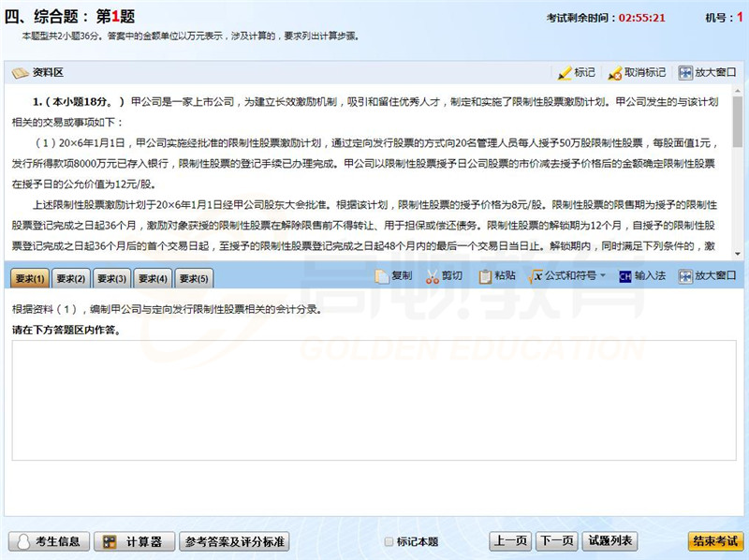Open the 输入法 input method tool
This screenshot has width=749, height=560.
point(625,277)
